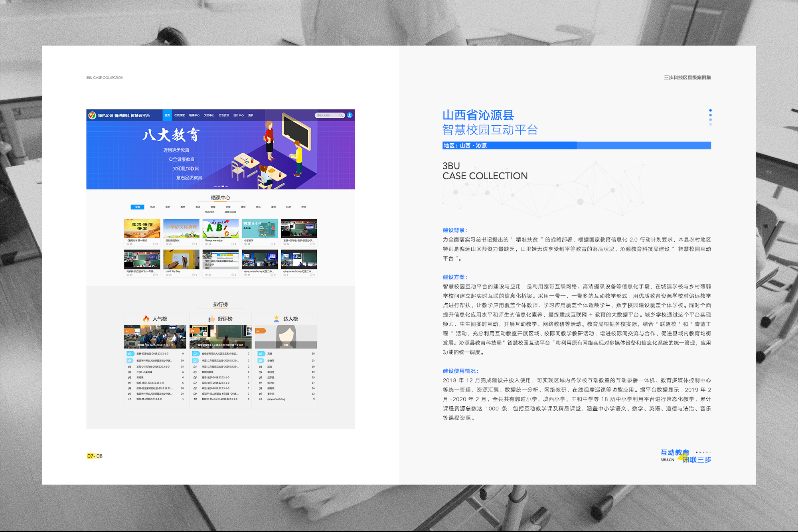
Task: Select the 全部 category filter
Action: pyautogui.click(x=137, y=207)
